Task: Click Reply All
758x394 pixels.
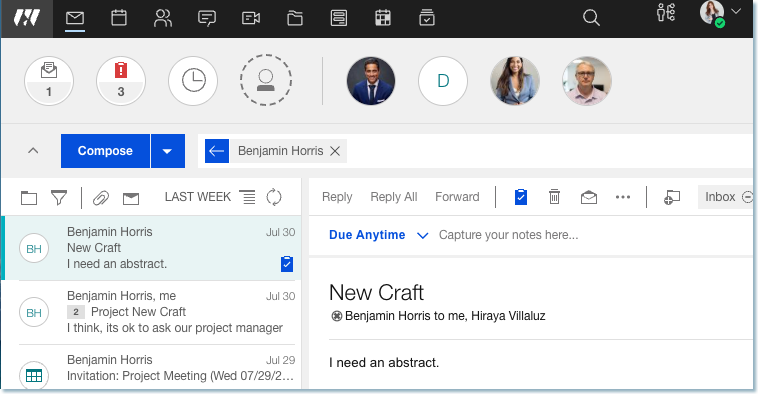Action: tap(394, 197)
